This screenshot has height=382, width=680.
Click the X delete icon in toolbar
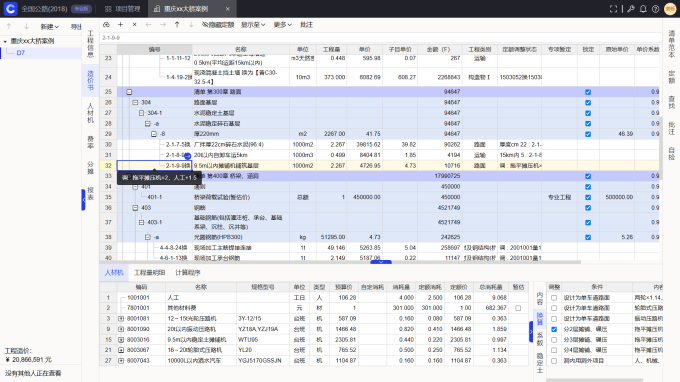(134, 25)
